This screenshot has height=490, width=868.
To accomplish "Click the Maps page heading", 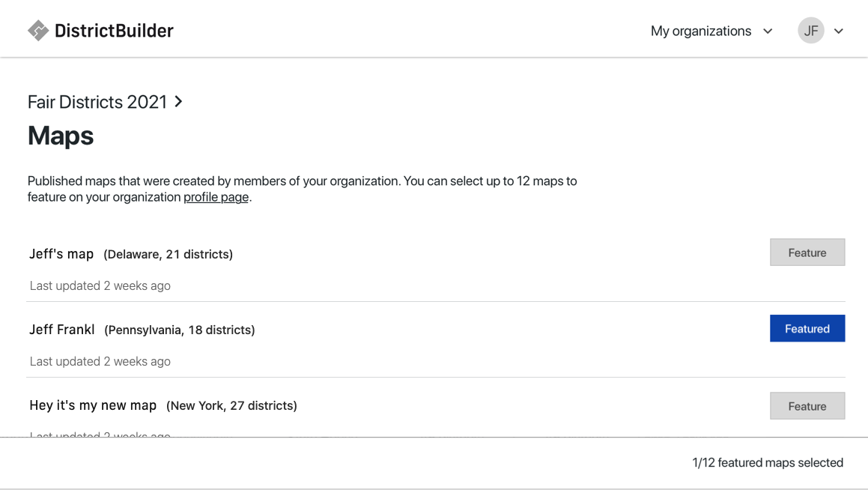I will [60, 136].
